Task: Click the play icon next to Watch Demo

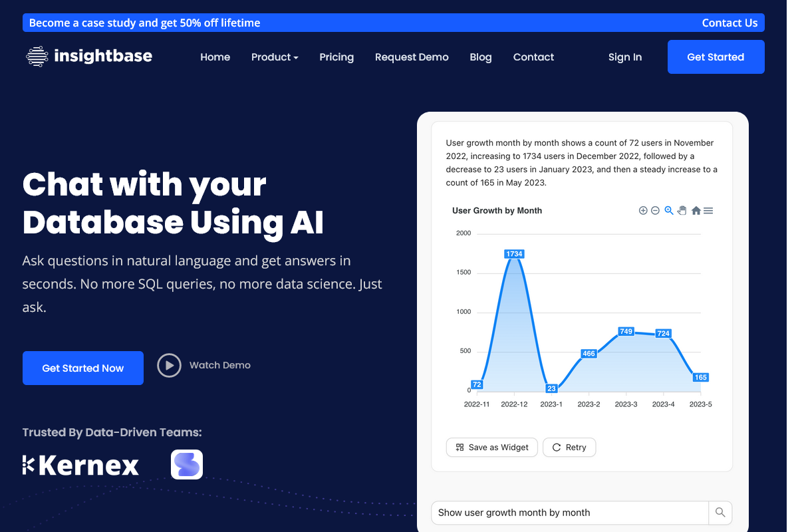Action: (170, 365)
